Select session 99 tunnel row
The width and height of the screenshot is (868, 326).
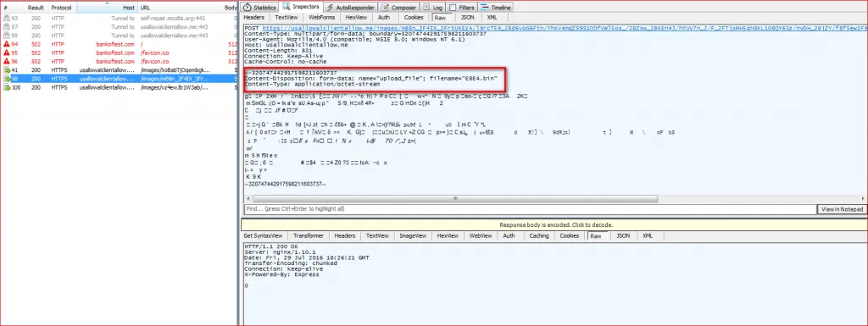119,36
